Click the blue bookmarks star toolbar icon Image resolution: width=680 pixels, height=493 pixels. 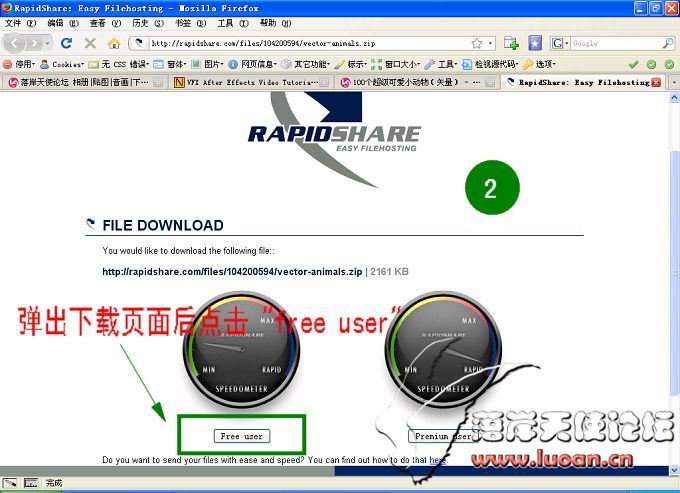pyautogui.click(x=535, y=43)
